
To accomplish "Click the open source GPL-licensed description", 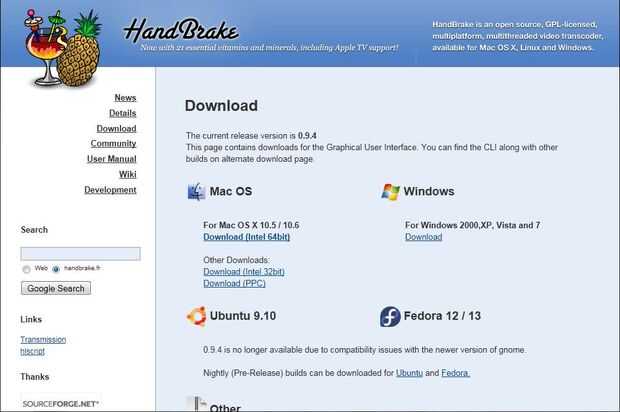I will point(518,36).
